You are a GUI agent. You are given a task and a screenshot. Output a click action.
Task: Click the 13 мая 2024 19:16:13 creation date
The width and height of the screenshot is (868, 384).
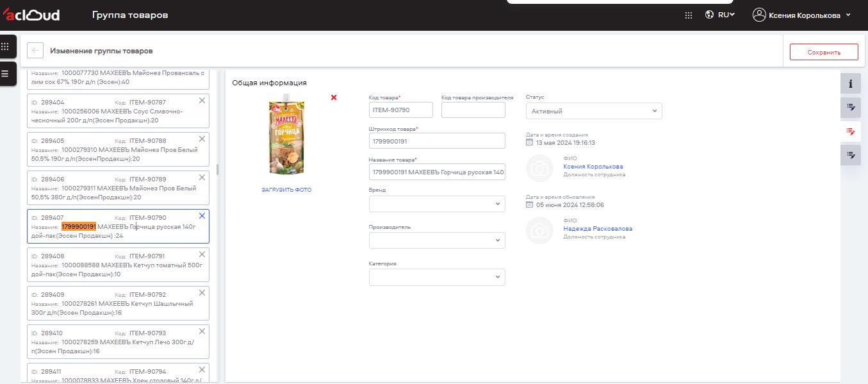566,143
